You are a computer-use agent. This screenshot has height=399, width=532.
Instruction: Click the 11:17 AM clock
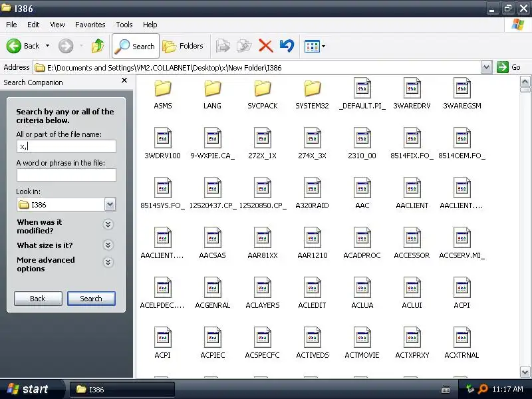click(507, 389)
